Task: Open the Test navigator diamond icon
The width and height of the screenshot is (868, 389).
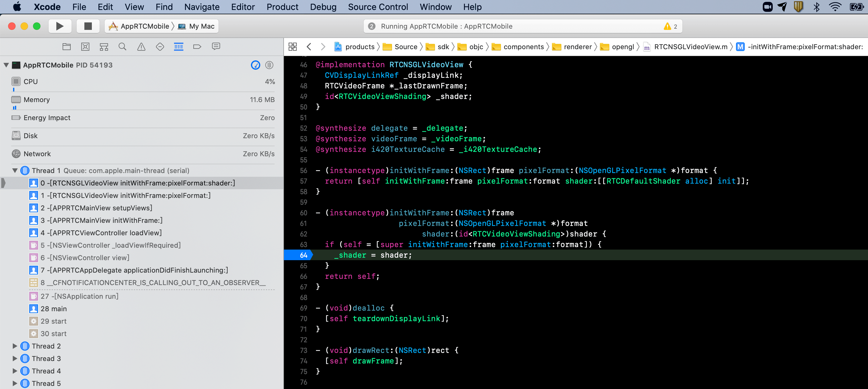Action: click(160, 46)
